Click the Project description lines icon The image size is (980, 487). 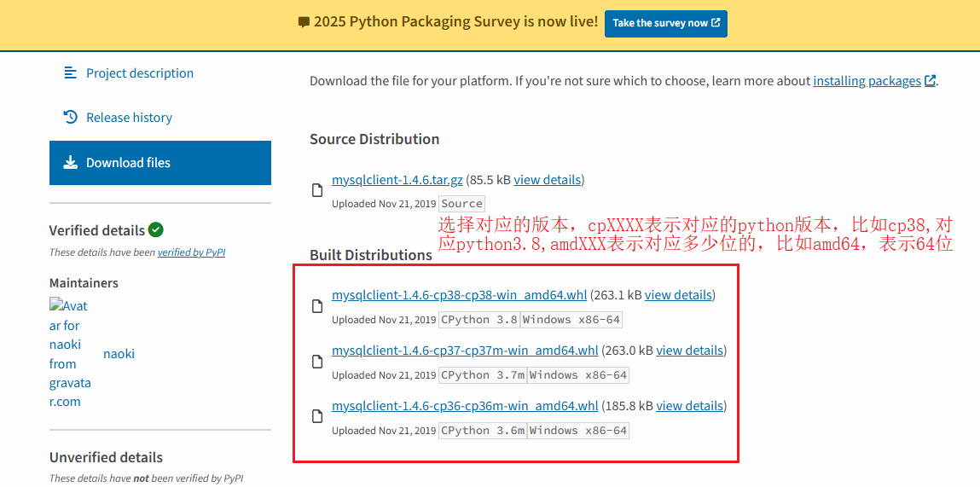click(x=70, y=73)
